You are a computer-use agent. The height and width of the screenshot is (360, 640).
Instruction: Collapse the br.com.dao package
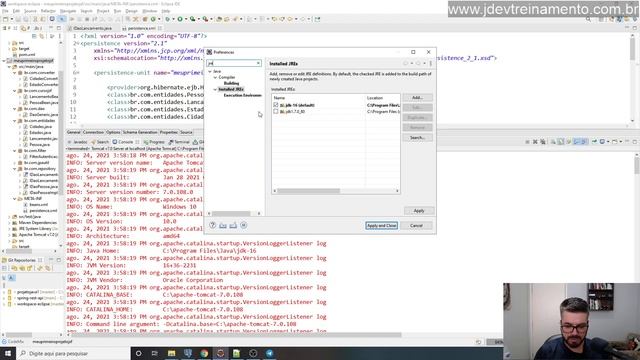(15, 109)
